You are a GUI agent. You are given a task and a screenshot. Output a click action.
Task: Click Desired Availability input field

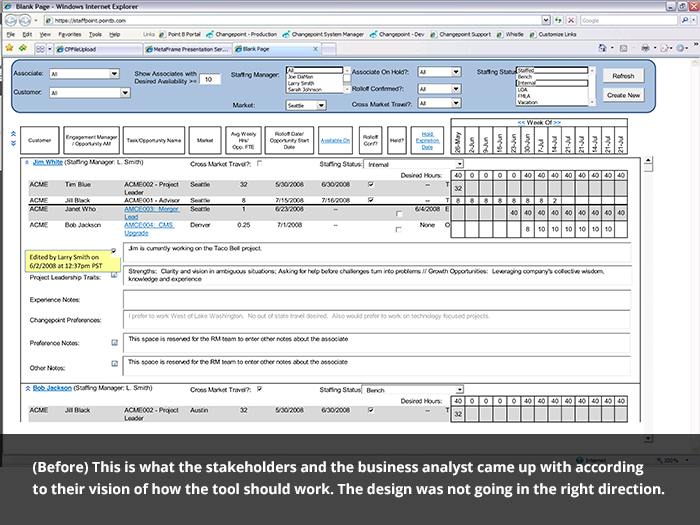click(209, 79)
